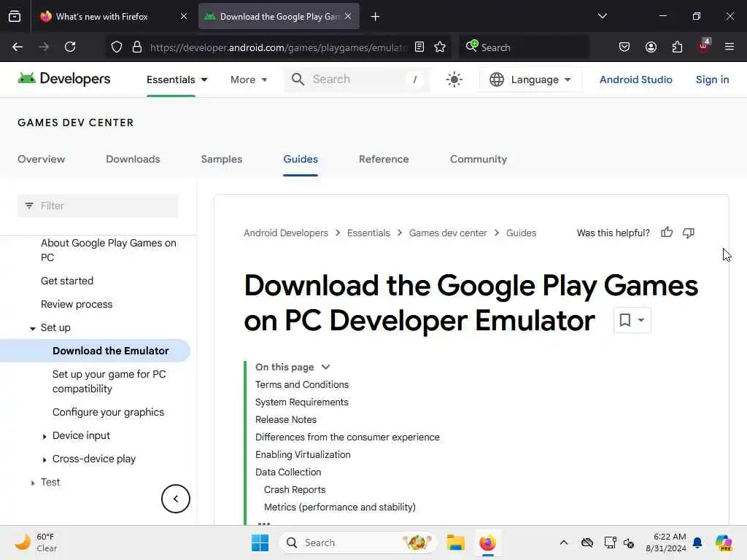Open the More dropdown menu
The width and height of the screenshot is (747, 560).
click(x=248, y=79)
